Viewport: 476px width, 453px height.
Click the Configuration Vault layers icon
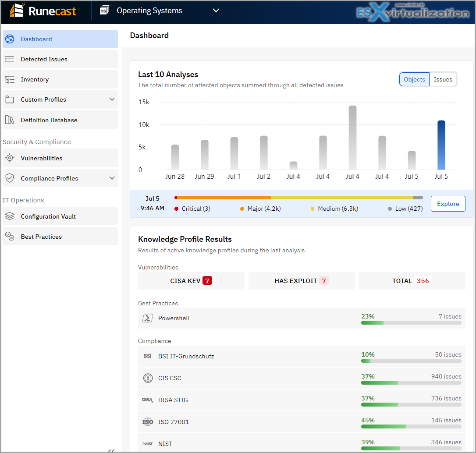pos(10,216)
